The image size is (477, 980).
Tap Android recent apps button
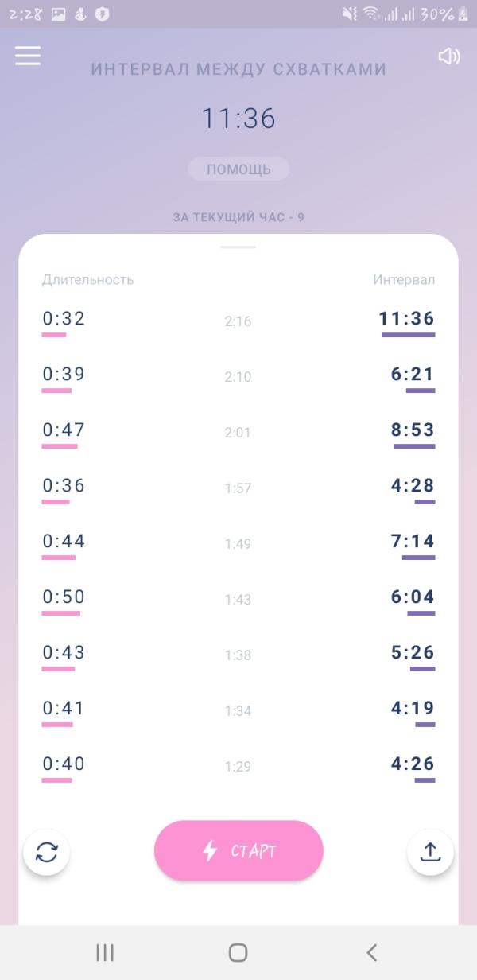tap(105, 952)
